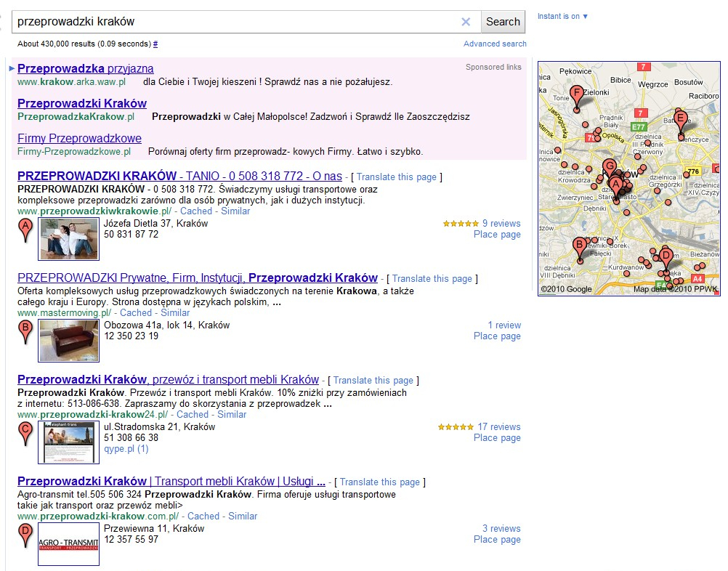Open the PRZEPROWADZKI Prywatne, Firm, Instytucji result

pyautogui.click(x=198, y=278)
